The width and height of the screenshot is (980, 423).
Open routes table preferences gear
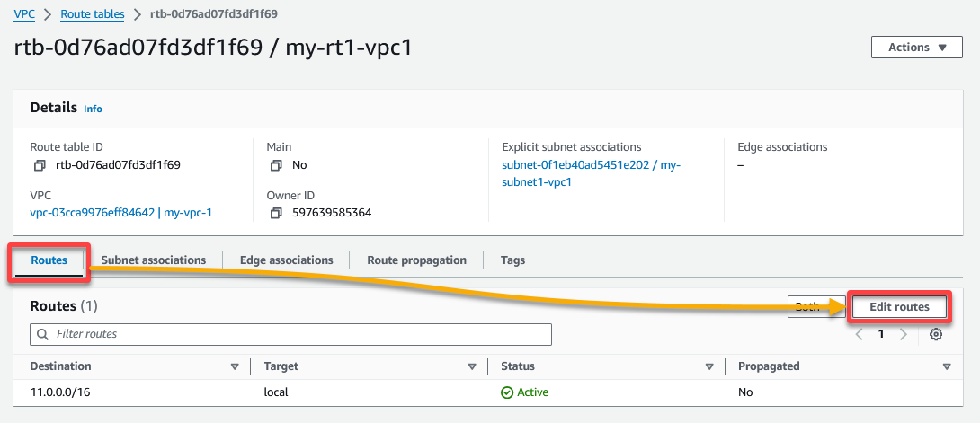click(x=936, y=334)
